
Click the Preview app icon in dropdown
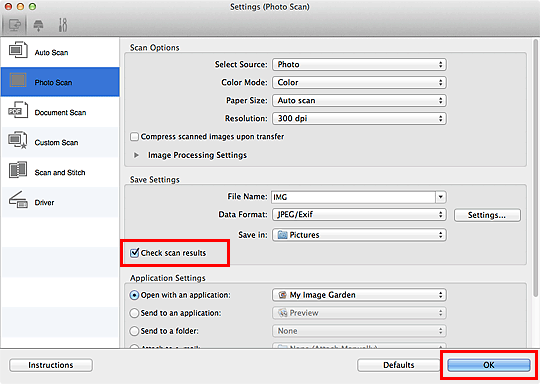tap(282, 313)
